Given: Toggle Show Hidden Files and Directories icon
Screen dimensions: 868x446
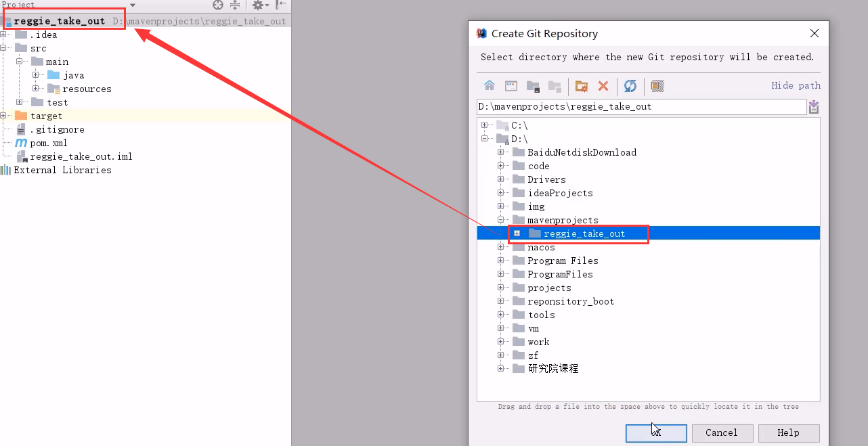Looking at the screenshot, I should pyautogui.click(x=657, y=86).
